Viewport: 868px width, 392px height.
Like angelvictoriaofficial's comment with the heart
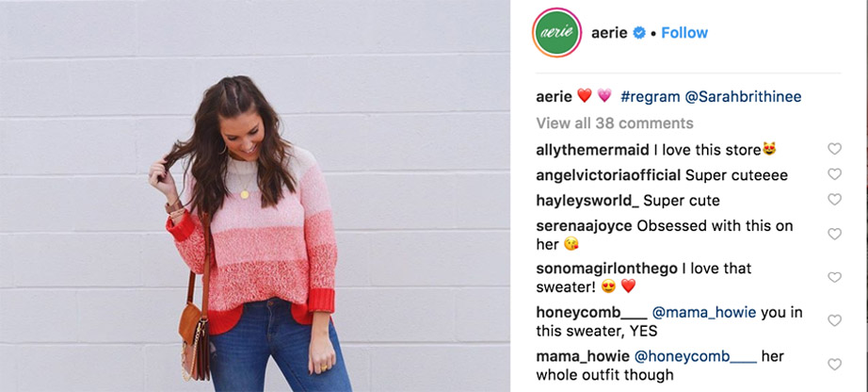(x=834, y=174)
